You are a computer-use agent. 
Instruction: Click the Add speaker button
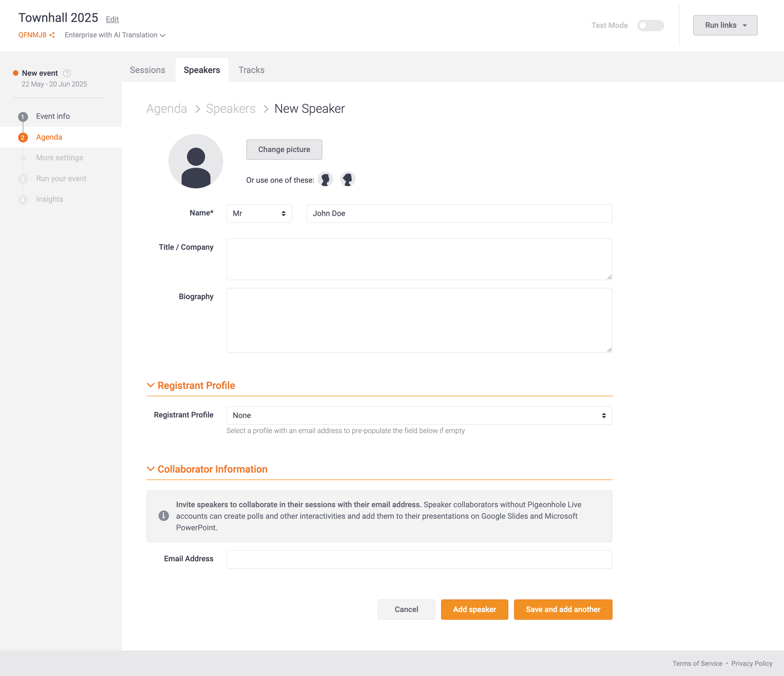pos(475,609)
